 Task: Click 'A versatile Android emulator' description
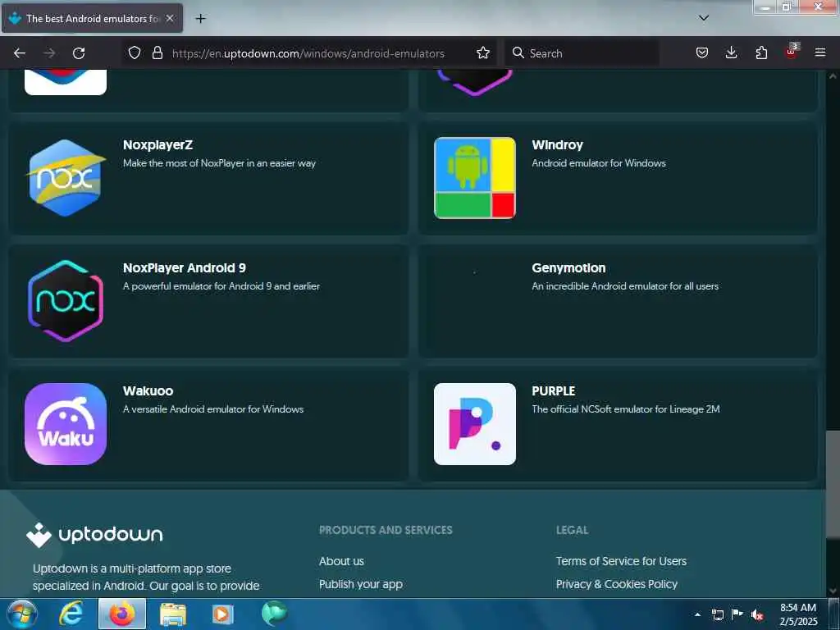click(x=213, y=409)
